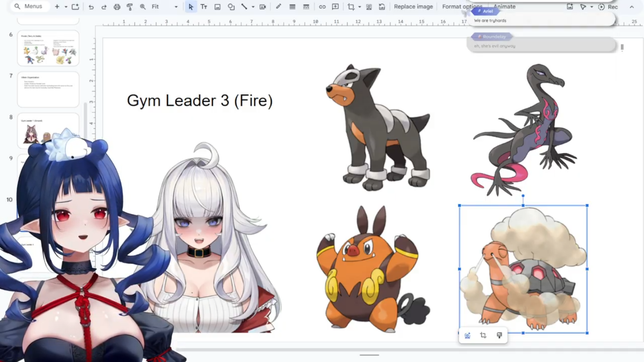
Task: Click the floating paint format icon
Action: click(499, 336)
